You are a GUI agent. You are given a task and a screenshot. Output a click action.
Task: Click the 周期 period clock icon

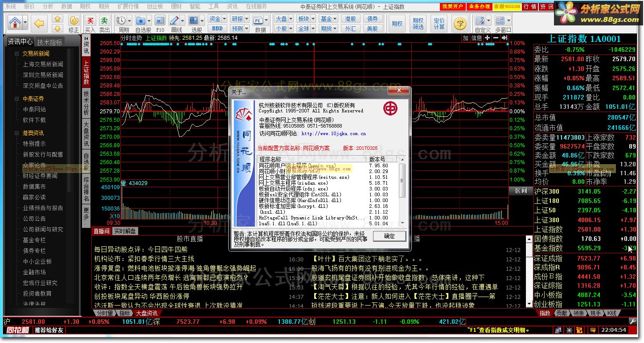coord(121,21)
